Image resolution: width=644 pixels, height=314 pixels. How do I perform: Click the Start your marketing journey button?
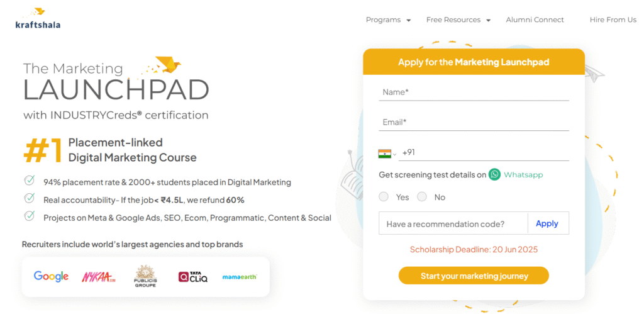pyautogui.click(x=474, y=276)
